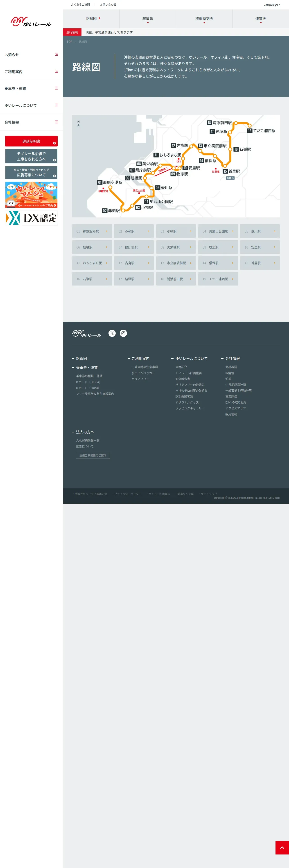Expand the ご利用案内 sidebar menu
This screenshot has width=289, height=868.
(31, 71)
